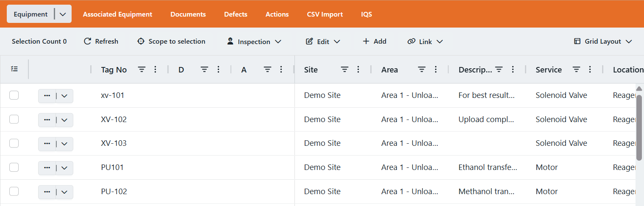Click the 'XV-103' tag number cell
Screen dimensions: 644x206
pos(114,143)
